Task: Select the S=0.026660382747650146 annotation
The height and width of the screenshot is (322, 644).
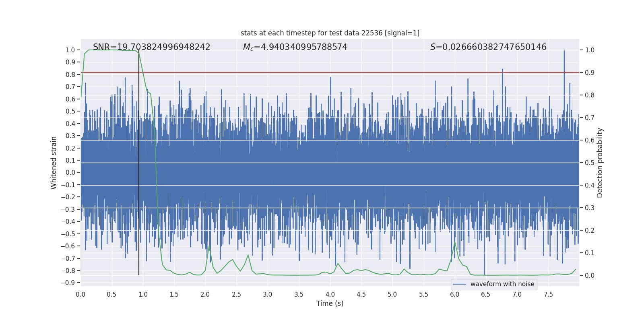Action: tap(488, 47)
